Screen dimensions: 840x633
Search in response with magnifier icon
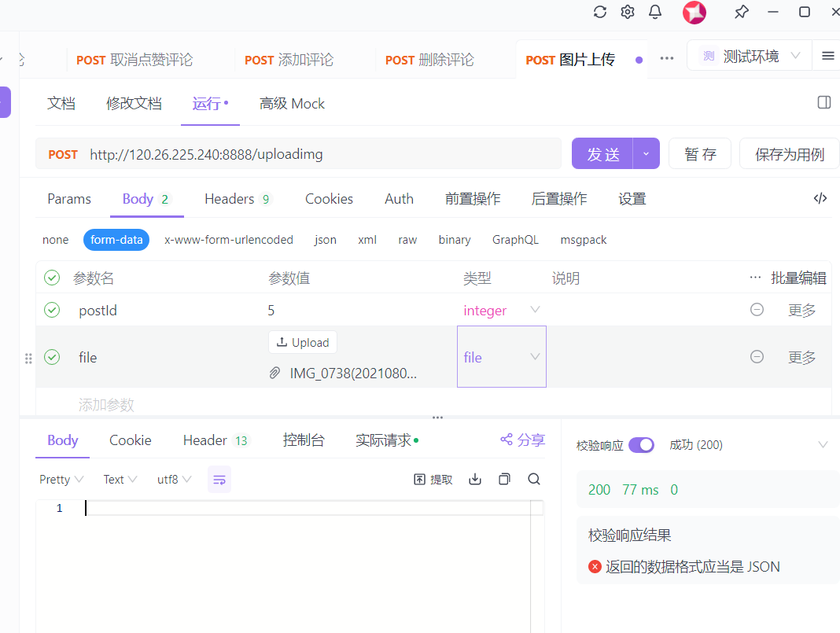[534, 479]
